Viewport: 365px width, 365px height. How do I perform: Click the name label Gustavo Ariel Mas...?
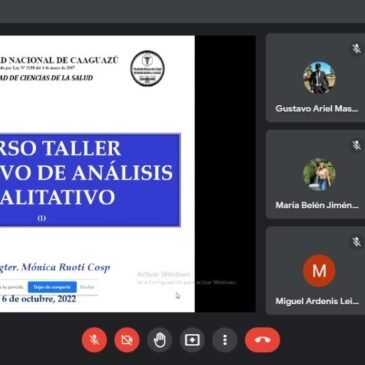coord(317,109)
